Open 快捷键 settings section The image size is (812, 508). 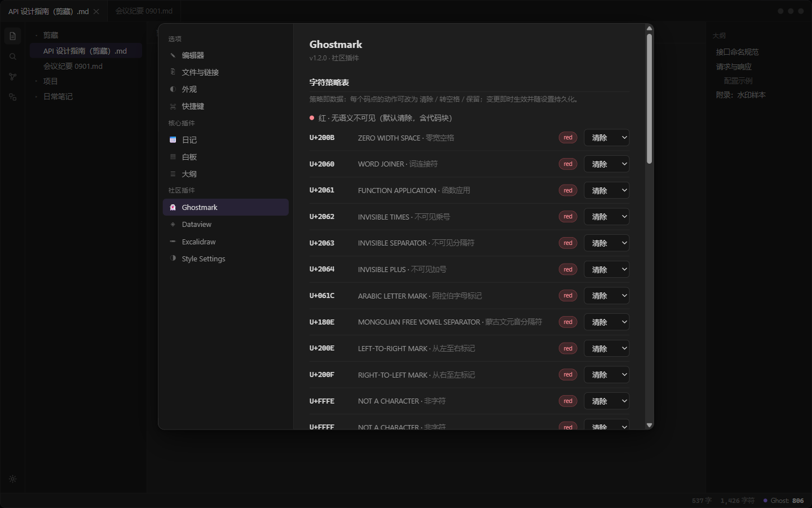coord(226,106)
